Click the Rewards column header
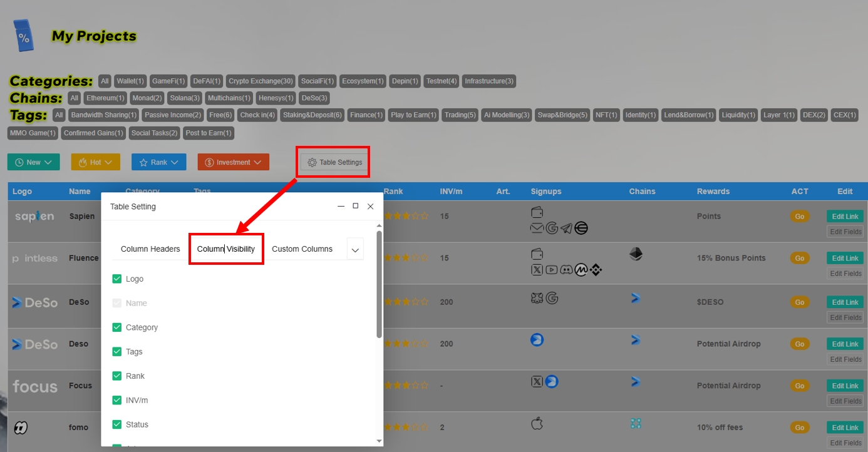The image size is (868, 452). click(713, 192)
